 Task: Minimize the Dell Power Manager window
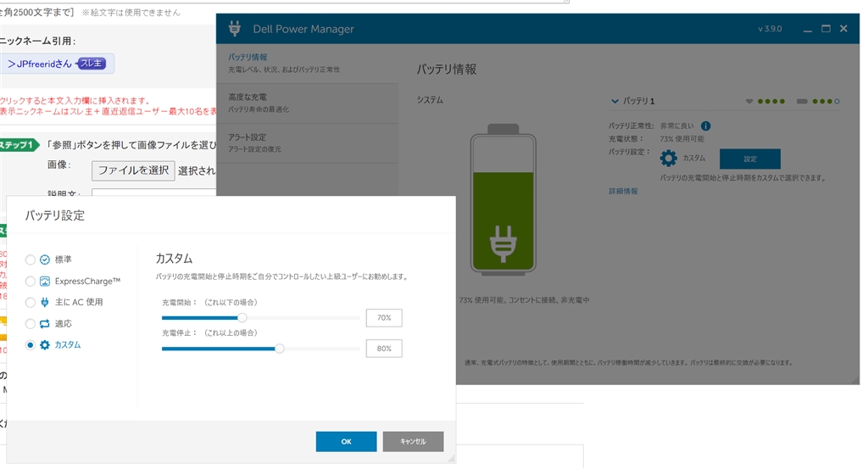coord(808,30)
